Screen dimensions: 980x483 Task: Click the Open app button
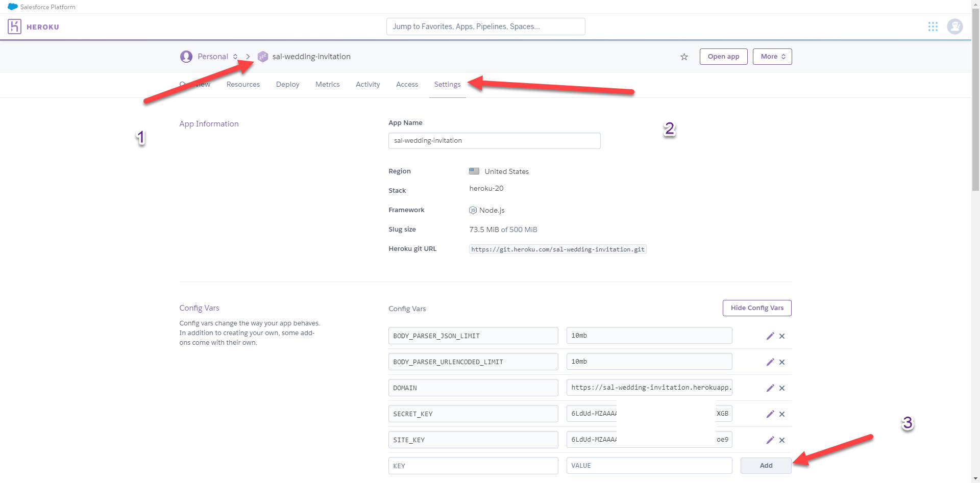(x=723, y=57)
